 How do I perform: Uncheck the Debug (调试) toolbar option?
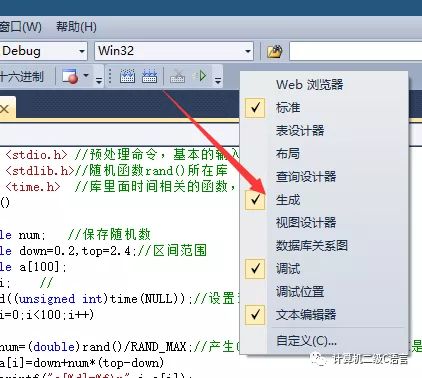pos(324,268)
